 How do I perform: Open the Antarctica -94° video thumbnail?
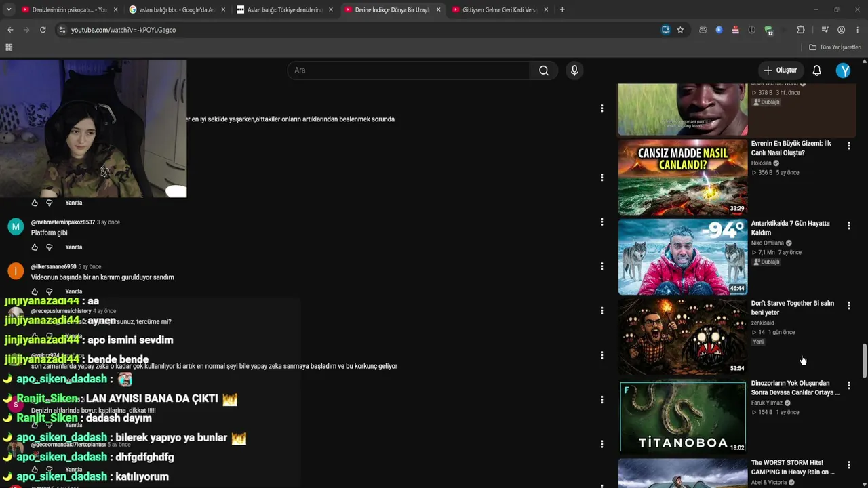click(x=683, y=257)
